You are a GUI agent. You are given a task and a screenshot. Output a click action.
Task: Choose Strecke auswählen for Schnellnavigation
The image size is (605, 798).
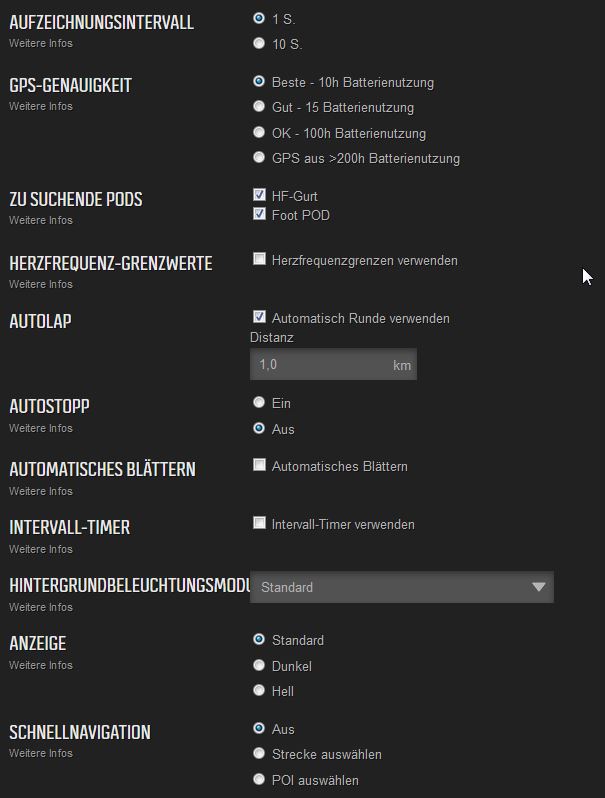pyautogui.click(x=259, y=753)
